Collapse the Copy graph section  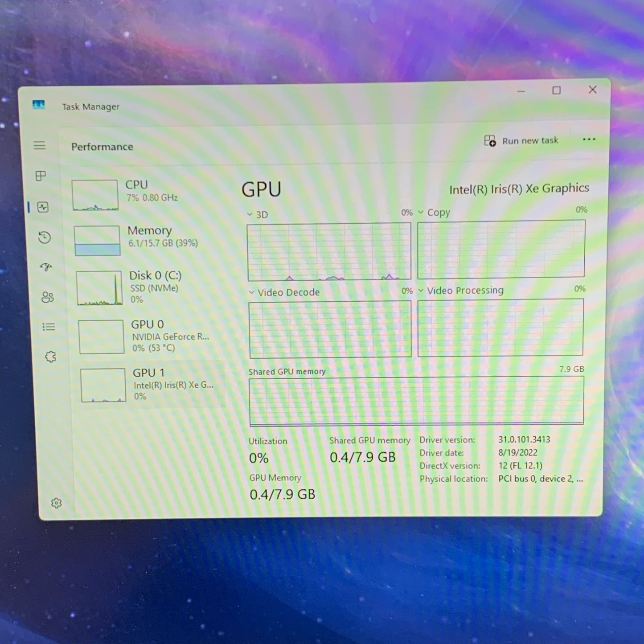421,213
